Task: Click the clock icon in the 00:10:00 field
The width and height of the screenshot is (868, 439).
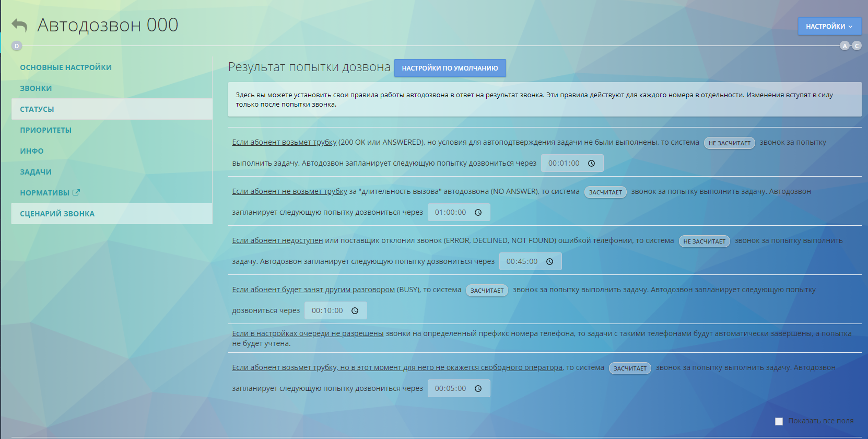Action: pos(355,310)
